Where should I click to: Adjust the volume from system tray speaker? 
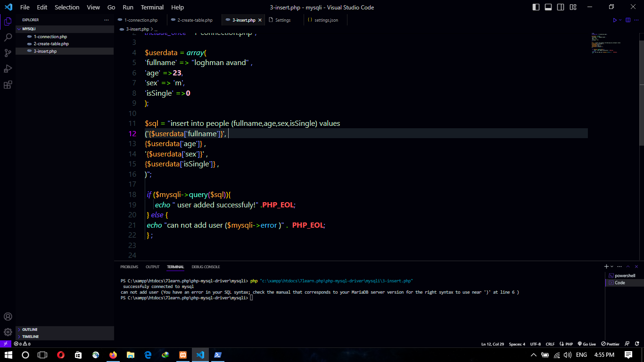point(568,355)
